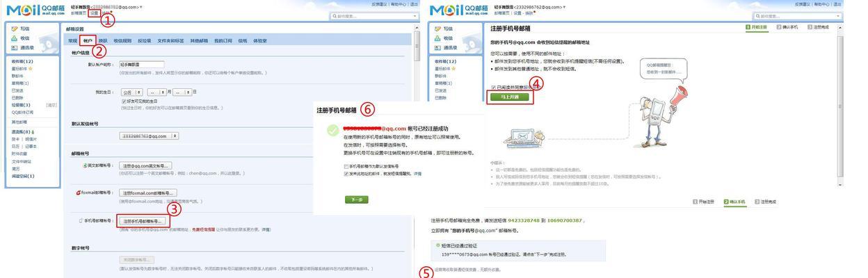The height and width of the screenshot is (278, 868).
Task: Click the 收信 receive icon in registration window
Action: tap(437, 38)
